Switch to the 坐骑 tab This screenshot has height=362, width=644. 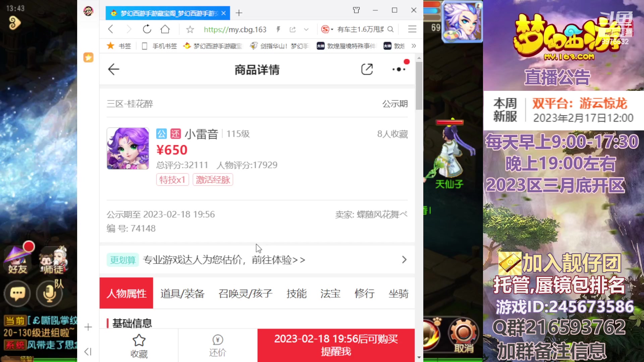click(398, 294)
